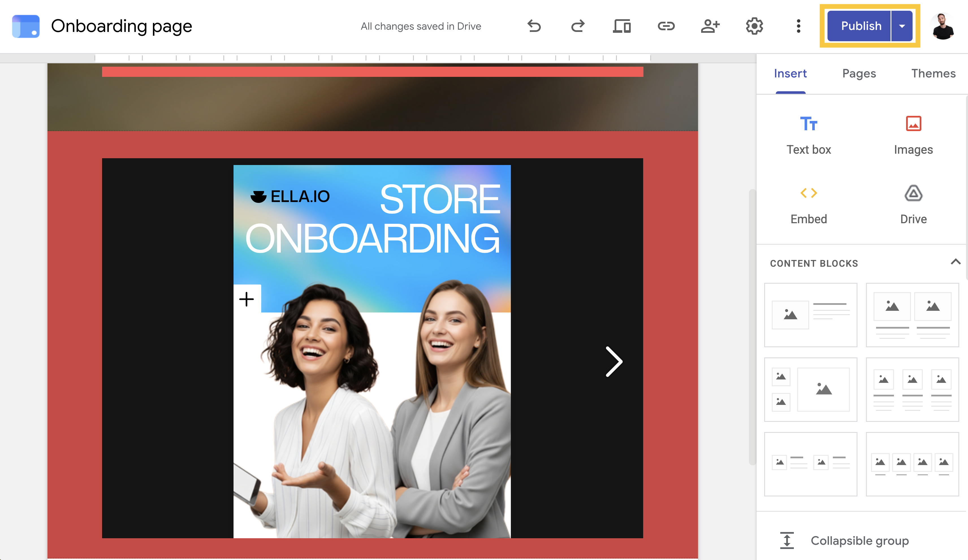
Task: Select the four-images-in-a-row content block
Action: (912, 465)
